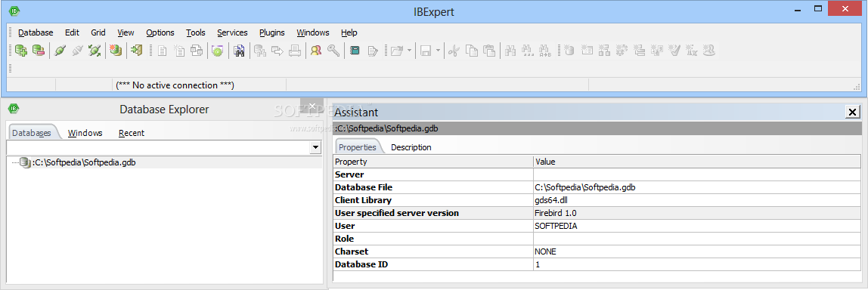
Task: Click the Create Database icon with red star
Action: coord(116,51)
